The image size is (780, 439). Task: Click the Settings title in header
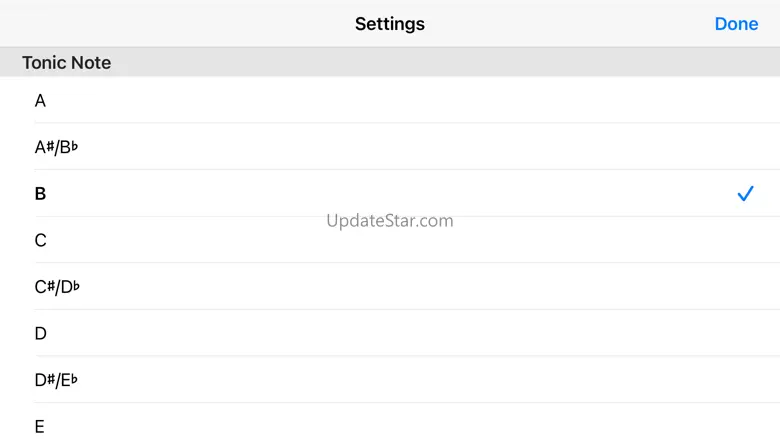(390, 24)
